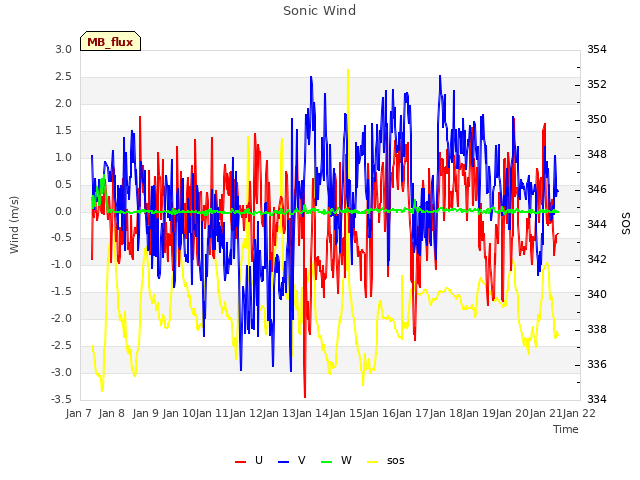Toggle the U series in the legend
640x480 pixels.
249,461
